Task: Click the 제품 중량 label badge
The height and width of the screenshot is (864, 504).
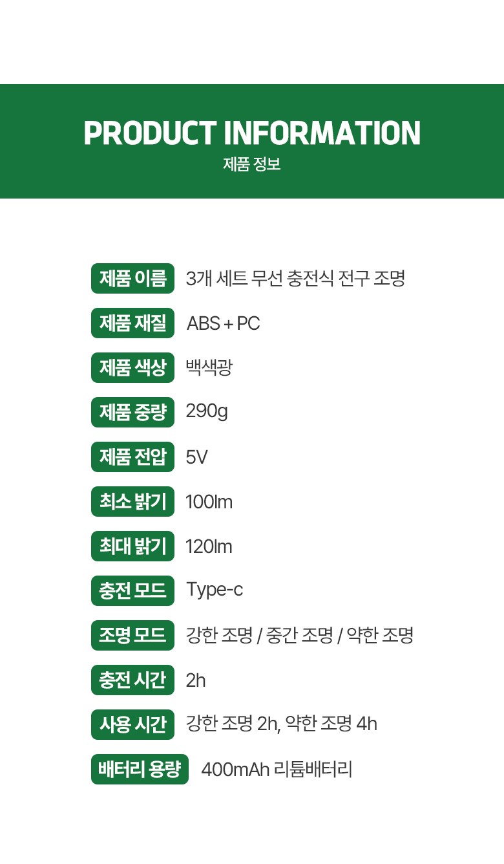Action: click(x=132, y=413)
